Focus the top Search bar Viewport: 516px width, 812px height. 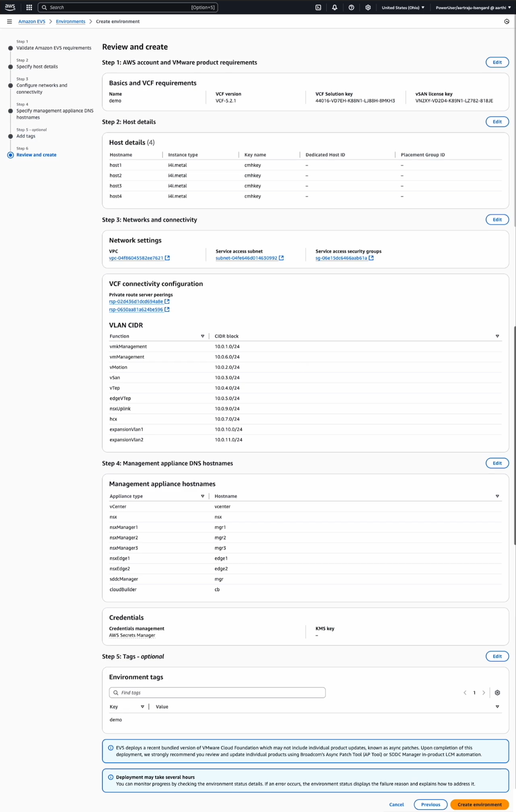pos(128,8)
